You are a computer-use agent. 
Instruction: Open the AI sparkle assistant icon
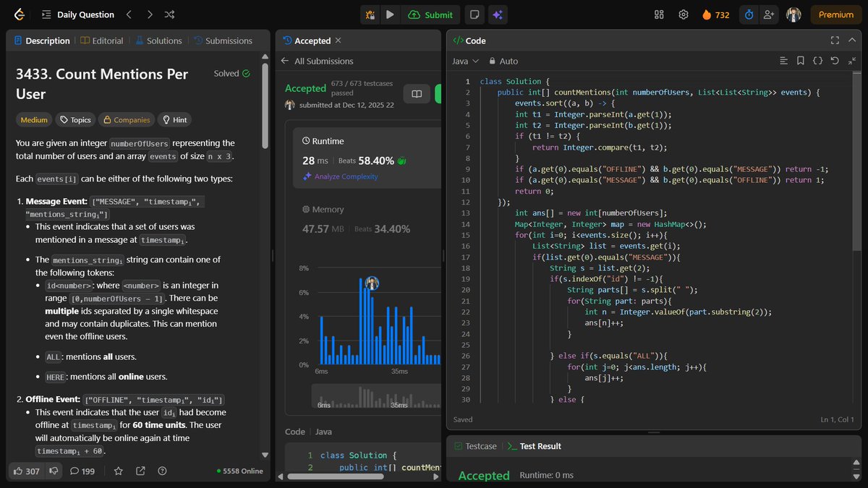(x=496, y=14)
